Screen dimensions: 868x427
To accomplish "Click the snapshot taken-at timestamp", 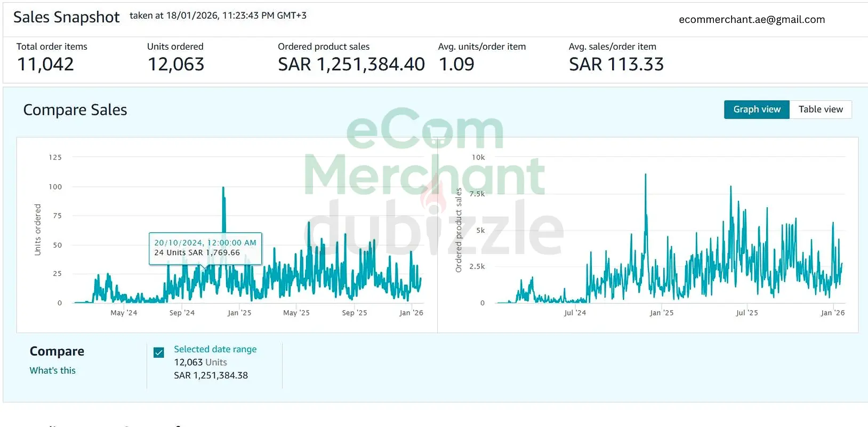I will coord(218,15).
